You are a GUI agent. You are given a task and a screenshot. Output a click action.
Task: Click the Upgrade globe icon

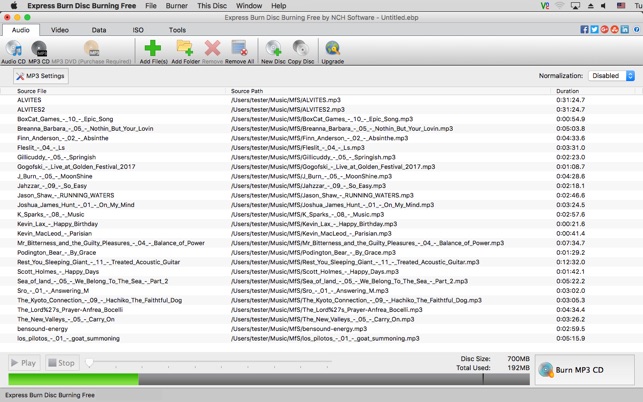333,48
